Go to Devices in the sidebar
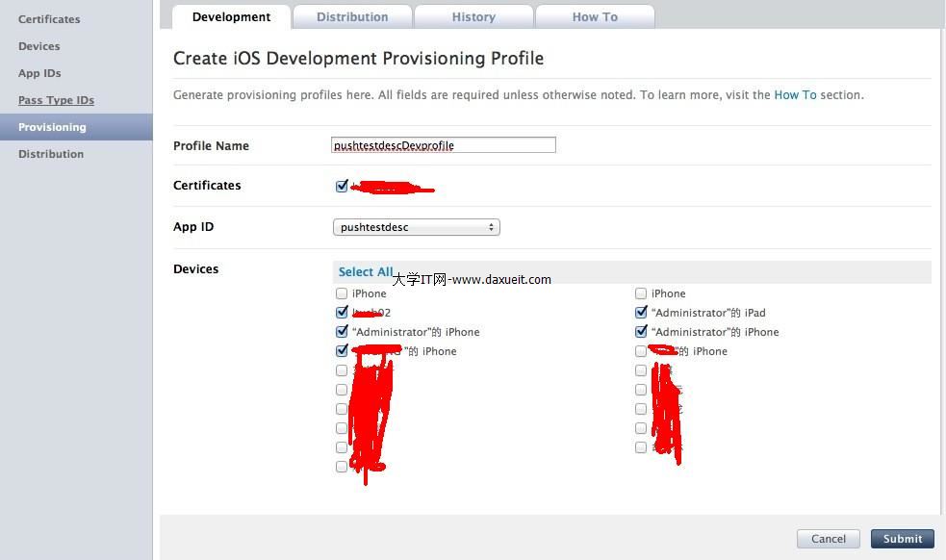The height and width of the screenshot is (560, 946). tap(38, 46)
